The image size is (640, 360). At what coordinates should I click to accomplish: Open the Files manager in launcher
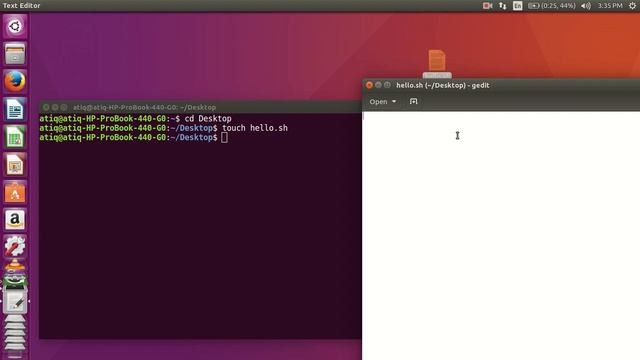click(15, 53)
